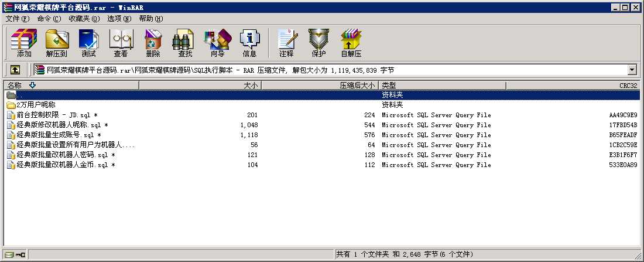Sort by the 类型 column header
Screen dimensions: 644x262
442,85
